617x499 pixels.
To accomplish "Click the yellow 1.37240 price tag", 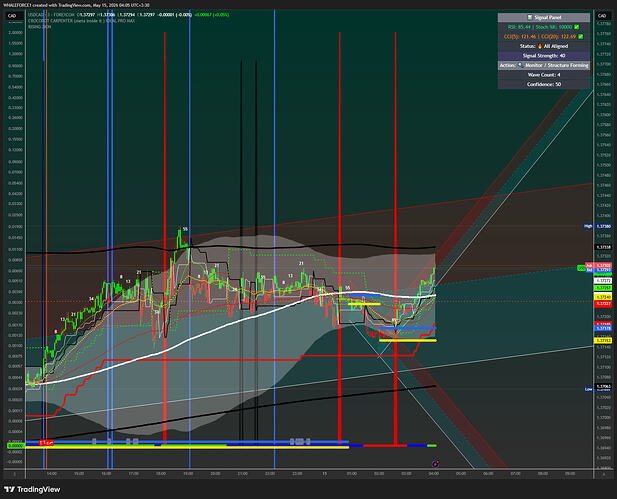I will [x=603, y=297].
